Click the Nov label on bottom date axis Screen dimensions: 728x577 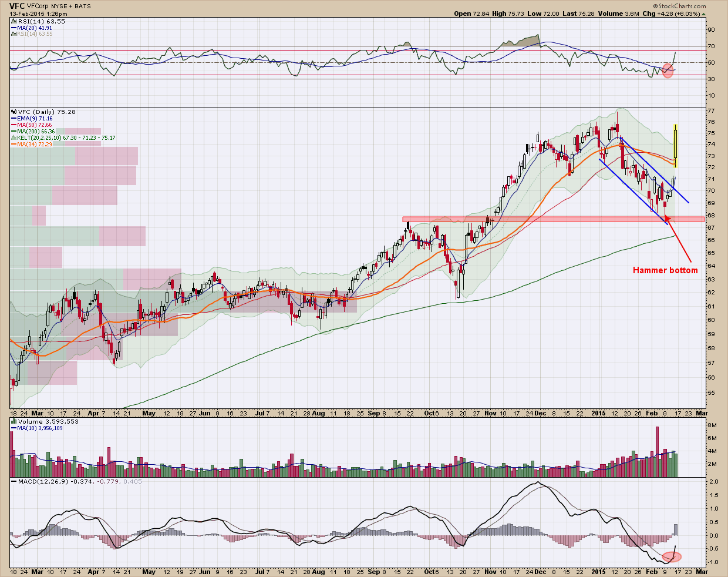tap(490, 572)
